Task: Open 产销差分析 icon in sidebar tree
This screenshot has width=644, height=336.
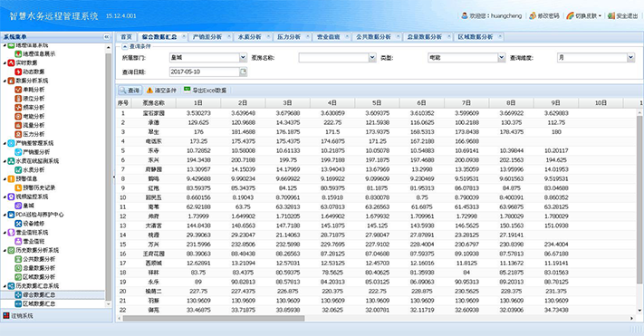Action: [x=18, y=152]
